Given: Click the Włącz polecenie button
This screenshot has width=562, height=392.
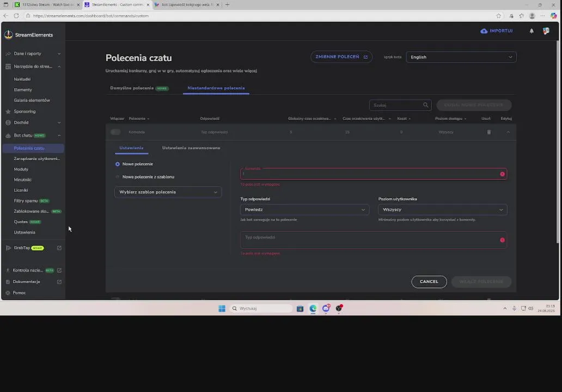Looking at the screenshot, I should point(481,281).
